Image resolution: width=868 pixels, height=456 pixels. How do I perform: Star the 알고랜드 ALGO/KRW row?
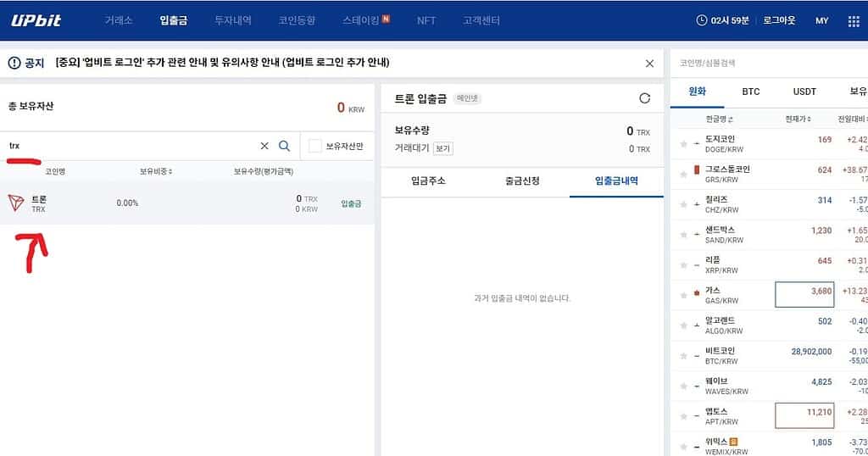pyautogui.click(x=684, y=325)
